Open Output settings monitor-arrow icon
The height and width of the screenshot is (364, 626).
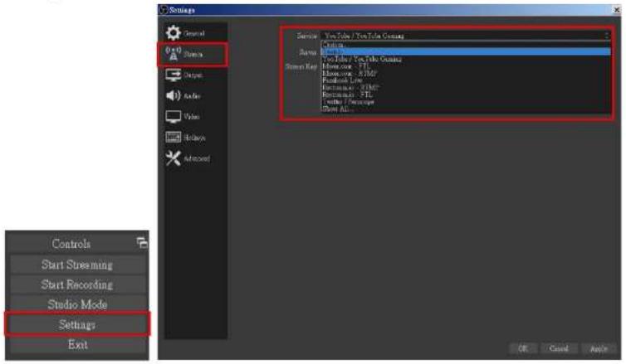pos(174,75)
